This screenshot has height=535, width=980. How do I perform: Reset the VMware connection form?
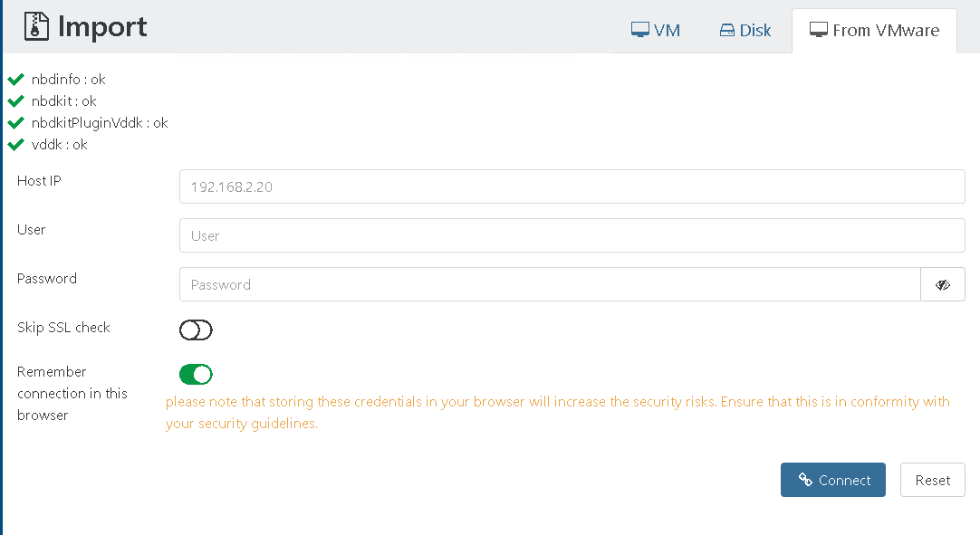[932, 480]
